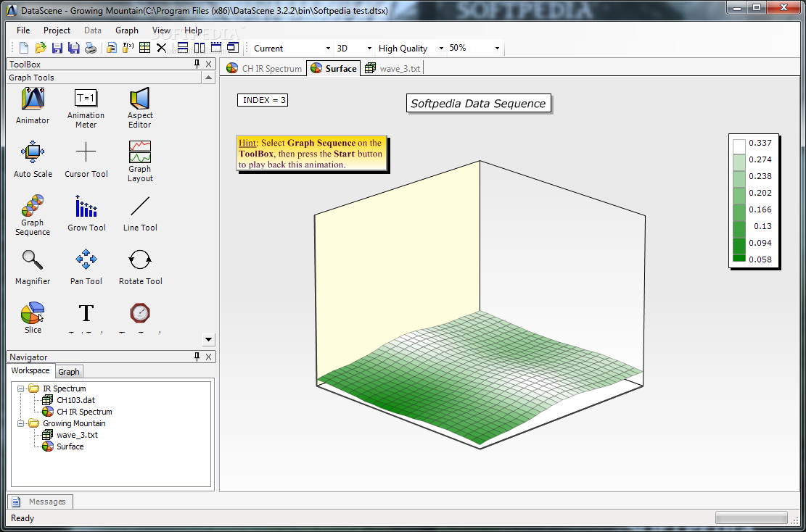
Task: Open the Help menu
Action: click(x=193, y=30)
